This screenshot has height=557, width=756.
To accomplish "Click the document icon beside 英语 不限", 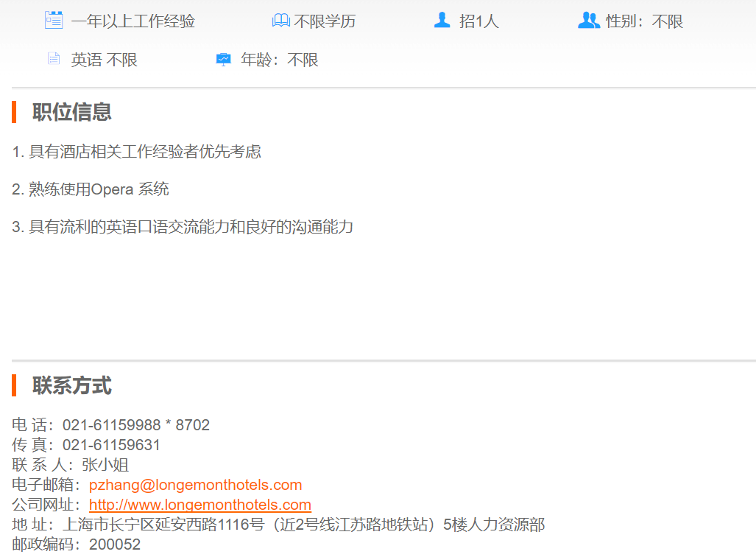I will [54, 59].
